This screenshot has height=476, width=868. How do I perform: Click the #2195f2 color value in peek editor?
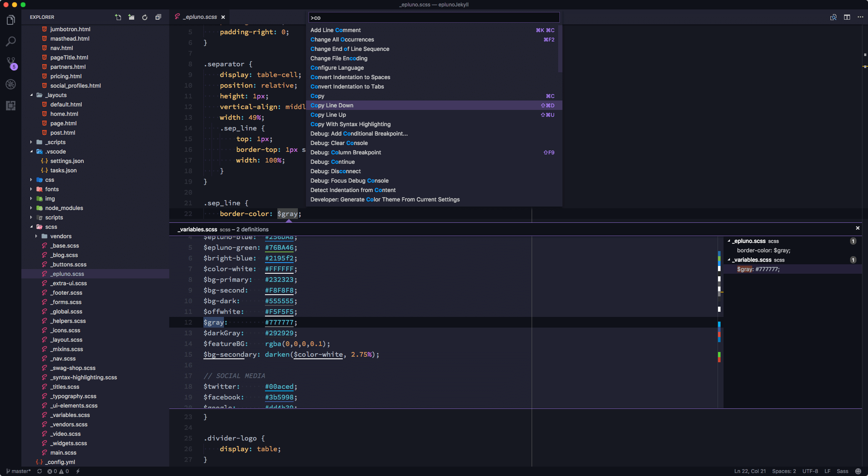(x=279, y=258)
